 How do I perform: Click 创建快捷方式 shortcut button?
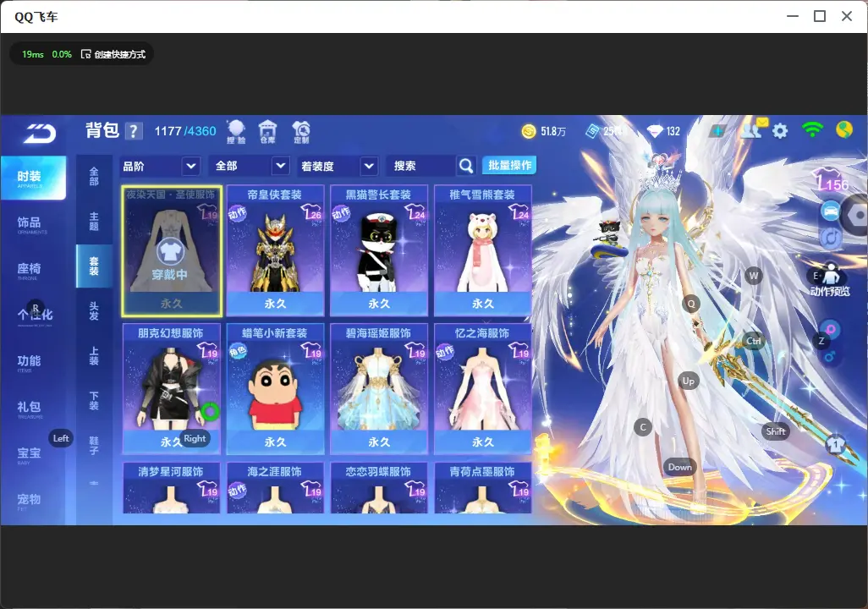pyautogui.click(x=113, y=54)
